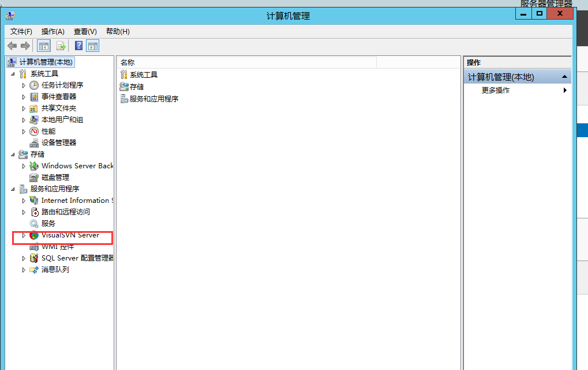Click the VisualSVN Server icon
Screen dimensions: 588x370
click(x=34, y=235)
